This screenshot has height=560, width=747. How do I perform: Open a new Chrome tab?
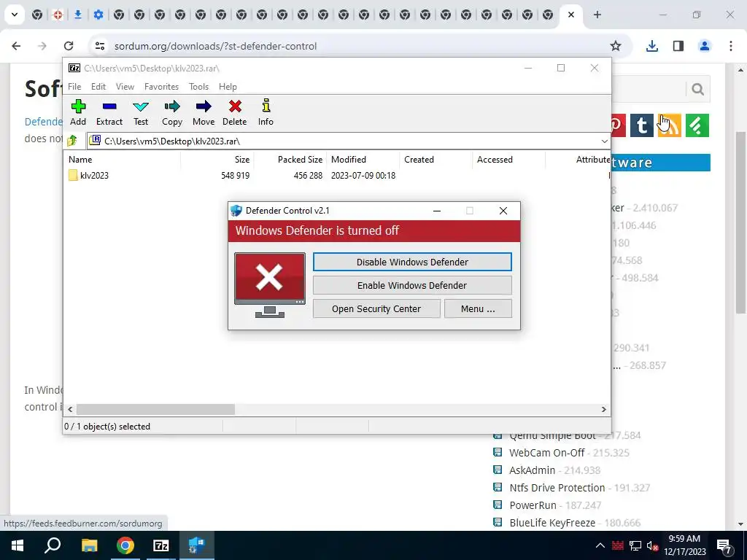pyautogui.click(x=597, y=15)
